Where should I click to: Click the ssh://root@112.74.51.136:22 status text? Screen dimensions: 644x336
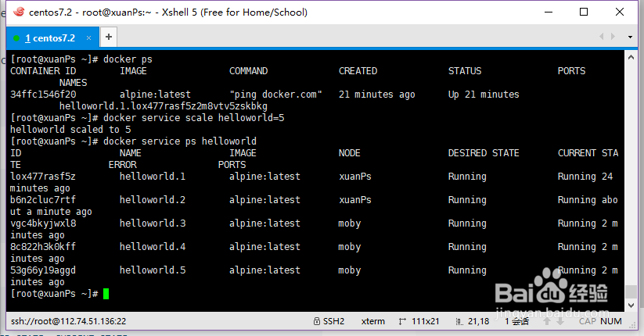tap(68, 321)
